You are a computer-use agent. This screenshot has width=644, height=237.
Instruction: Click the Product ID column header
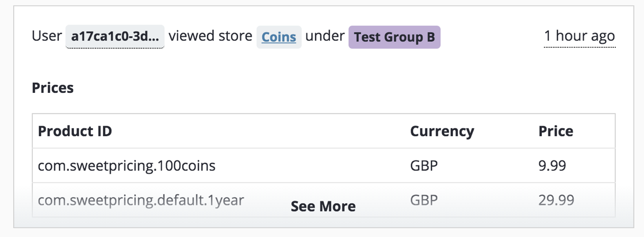pos(75,132)
